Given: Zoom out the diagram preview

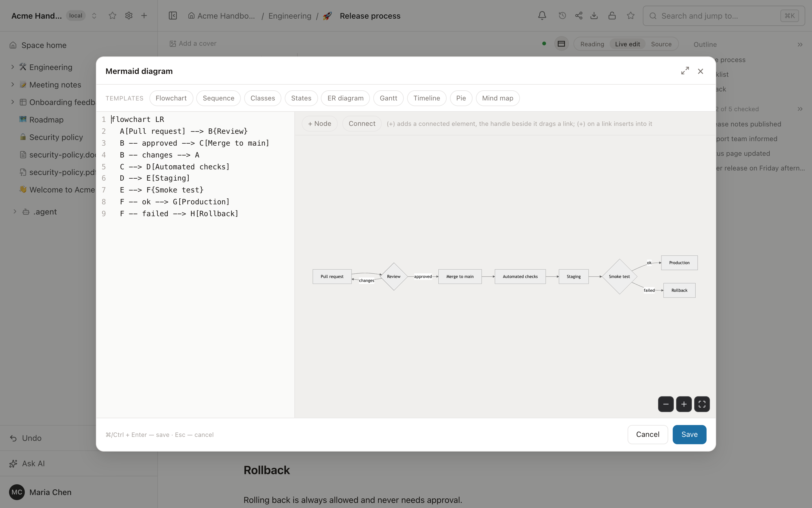Looking at the screenshot, I should (666, 404).
